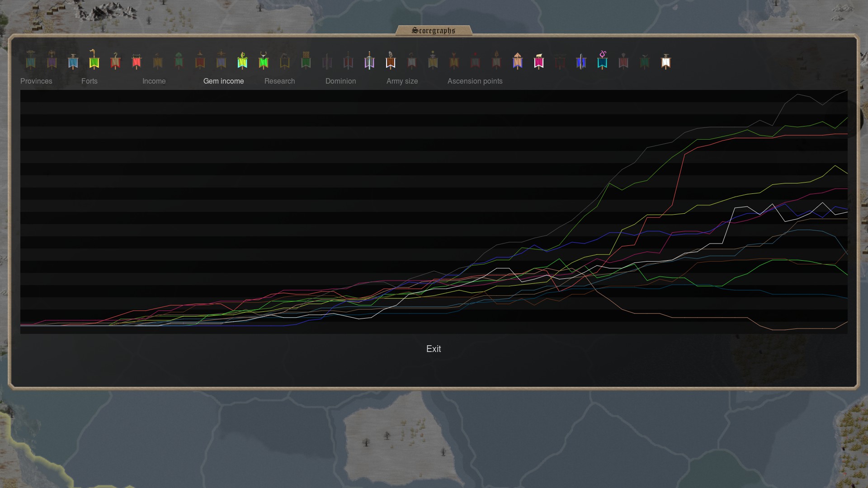Click Exit to close Scoregraphs
The width and height of the screenshot is (868, 488).
[434, 349]
